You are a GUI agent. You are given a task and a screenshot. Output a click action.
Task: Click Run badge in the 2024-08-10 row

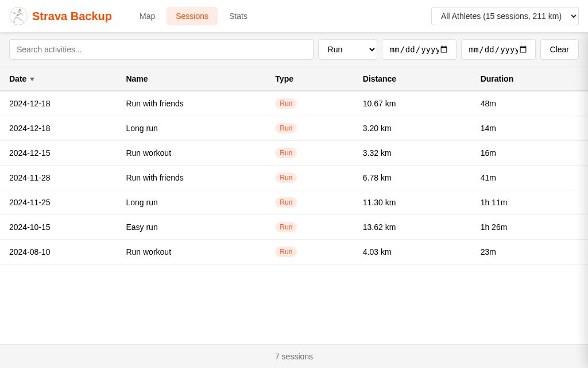286,252
